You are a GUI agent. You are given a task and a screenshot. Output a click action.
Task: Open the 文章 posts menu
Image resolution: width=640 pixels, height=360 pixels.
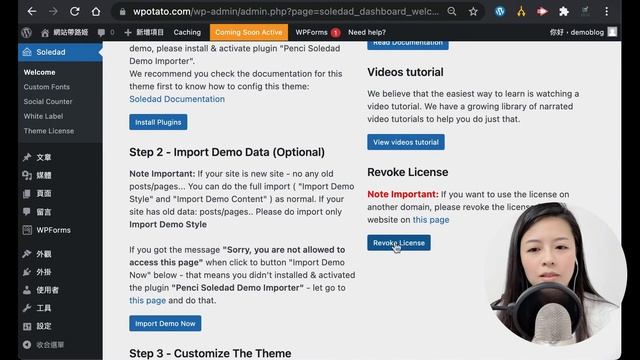[60, 157]
